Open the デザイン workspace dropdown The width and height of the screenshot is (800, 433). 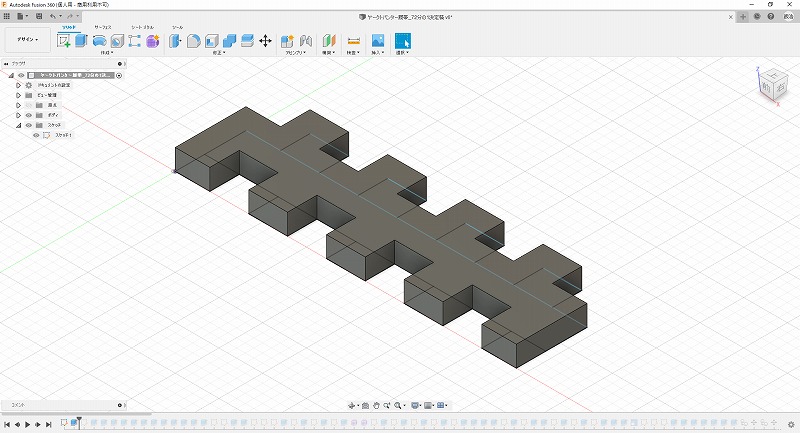pos(25,40)
